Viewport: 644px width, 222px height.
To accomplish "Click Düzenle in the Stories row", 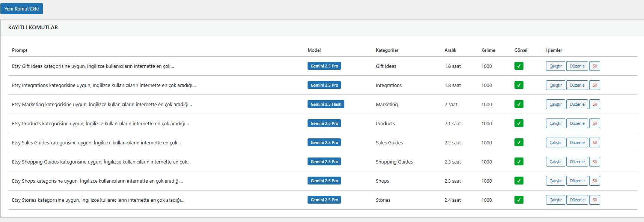I will (x=577, y=200).
